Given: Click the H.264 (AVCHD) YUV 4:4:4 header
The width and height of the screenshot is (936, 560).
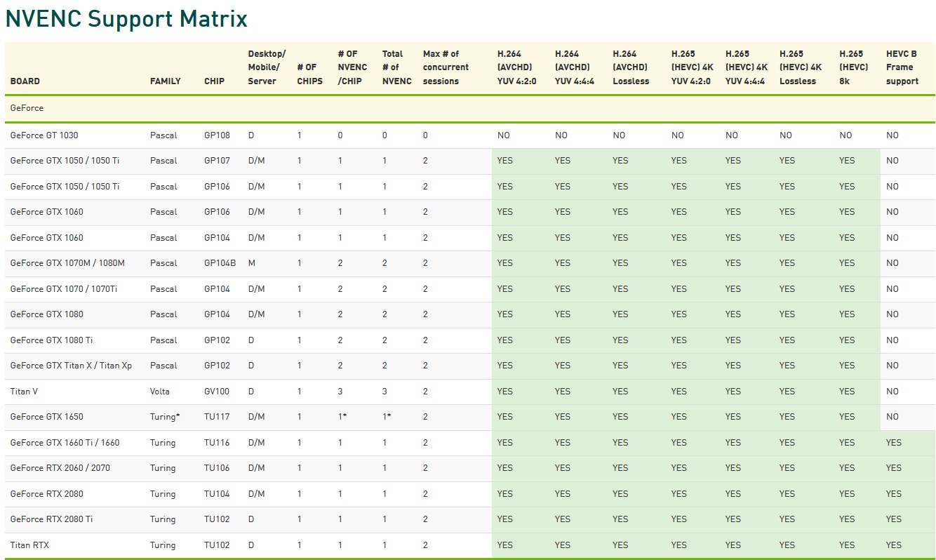Looking at the screenshot, I should [x=573, y=67].
